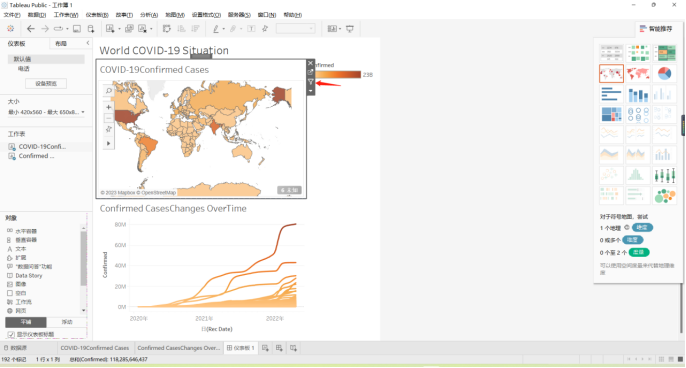Click the new worksheet toolbar icon
The image size is (686, 368).
pyautogui.click(x=110, y=29)
